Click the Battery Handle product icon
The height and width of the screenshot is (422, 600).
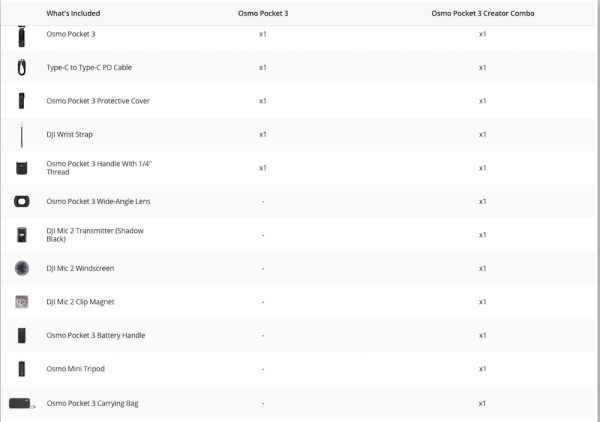(x=22, y=335)
